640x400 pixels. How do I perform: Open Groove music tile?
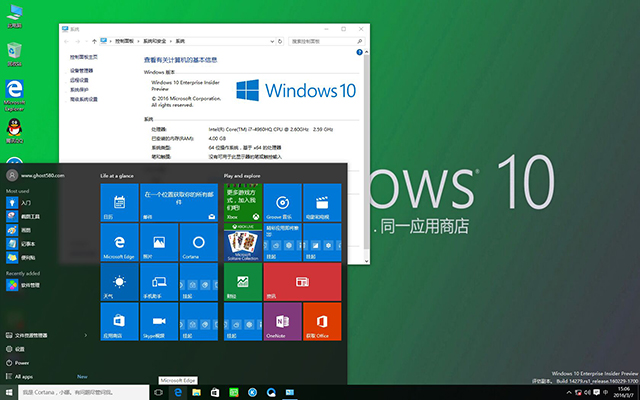pos(281,201)
